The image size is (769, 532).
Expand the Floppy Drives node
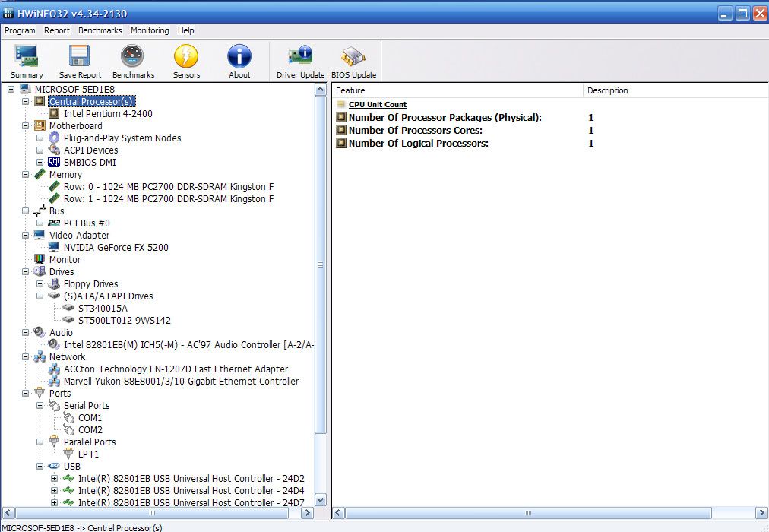pos(40,284)
